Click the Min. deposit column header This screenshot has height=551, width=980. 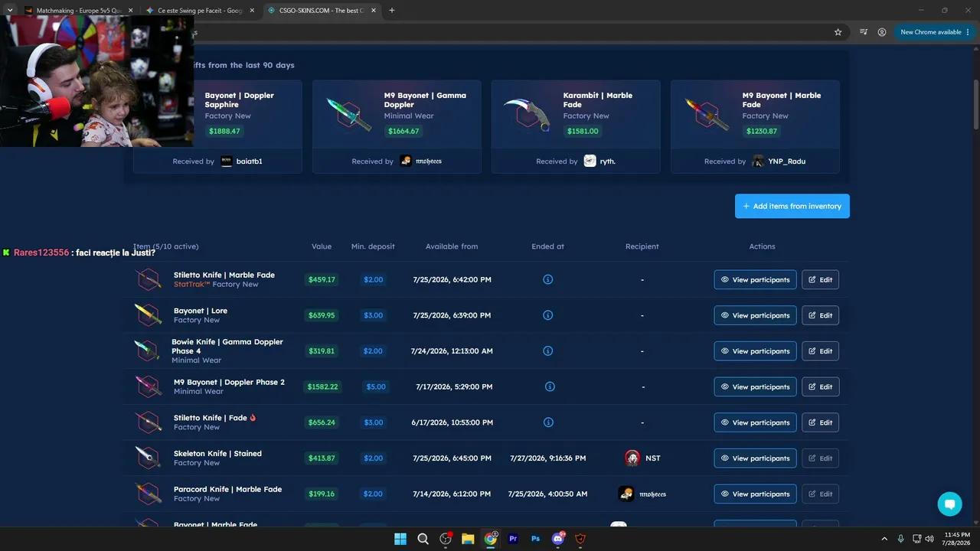pos(373,246)
